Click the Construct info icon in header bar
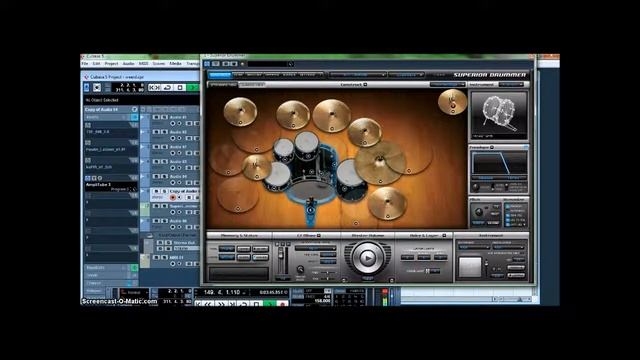The width and height of the screenshot is (640, 360). 365,84
